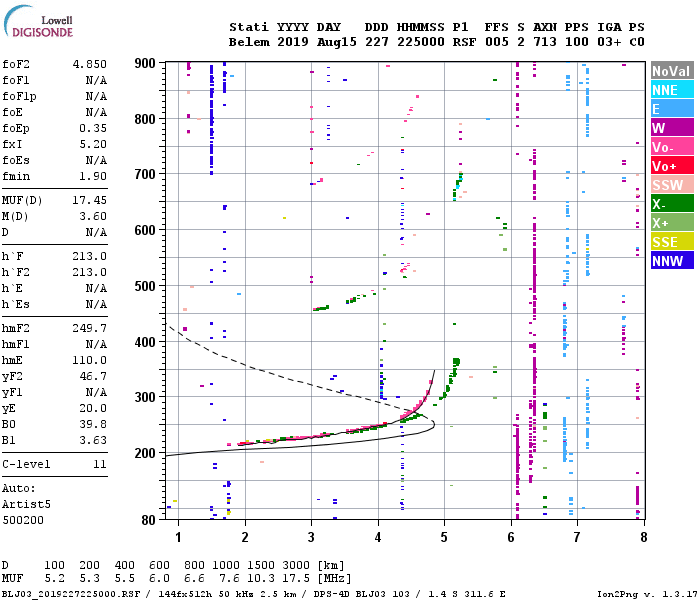Click the date Aug15 in header

coord(337,42)
